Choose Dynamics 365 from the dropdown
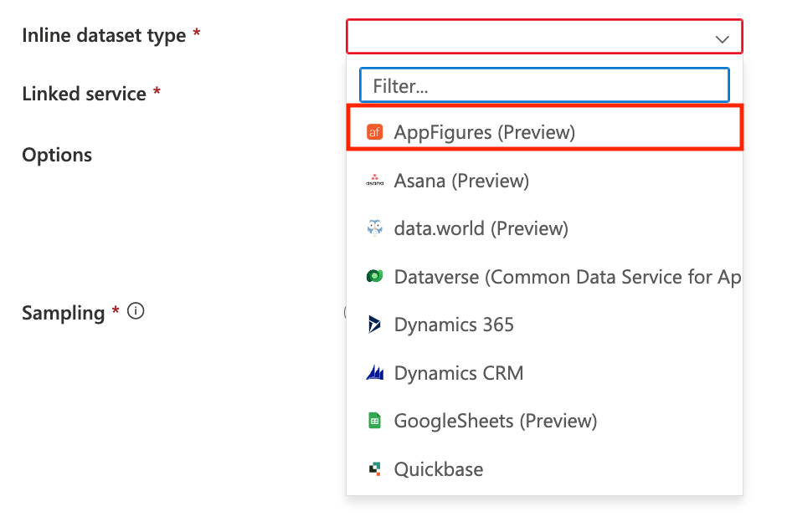Screen dimensions: 787x532 click(x=544, y=325)
